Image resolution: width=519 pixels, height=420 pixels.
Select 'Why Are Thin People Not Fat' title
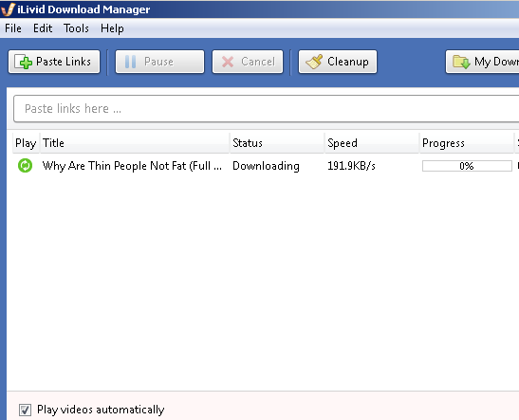coord(132,166)
